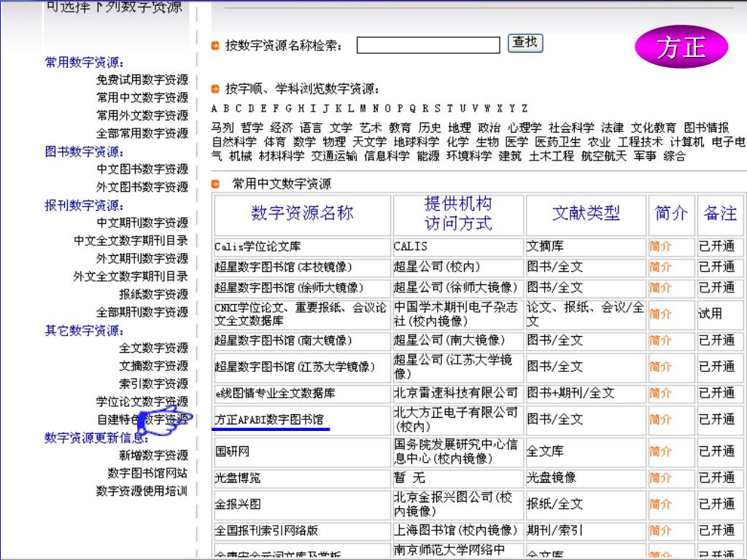Open 超星数字图书馆(徐师大镜像) resource

[x=289, y=287]
